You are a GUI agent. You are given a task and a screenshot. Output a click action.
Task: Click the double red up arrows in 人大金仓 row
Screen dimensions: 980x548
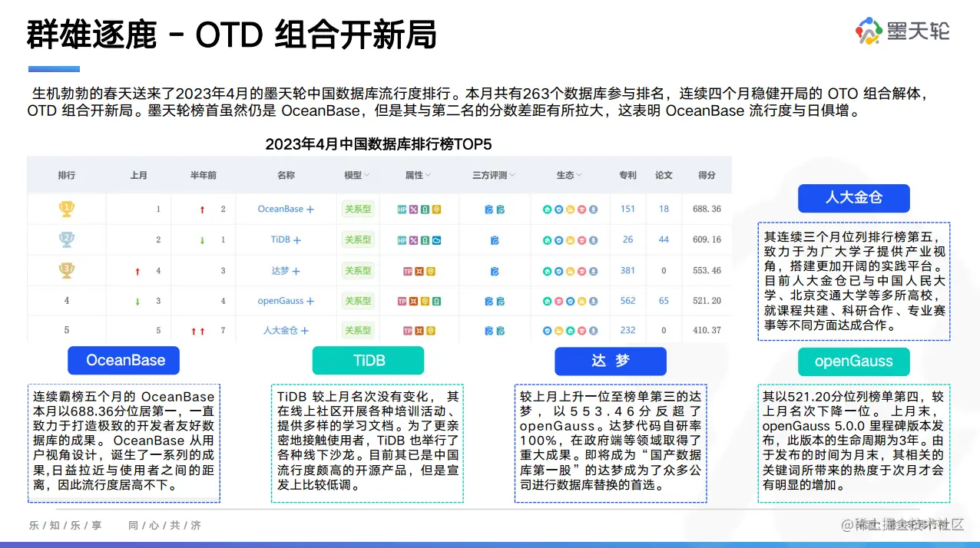coord(198,331)
